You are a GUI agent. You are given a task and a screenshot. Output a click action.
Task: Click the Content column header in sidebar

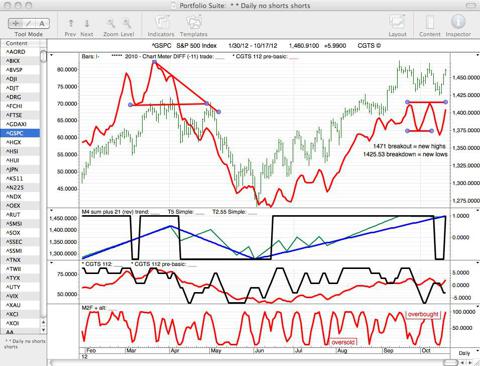point(20,43)
